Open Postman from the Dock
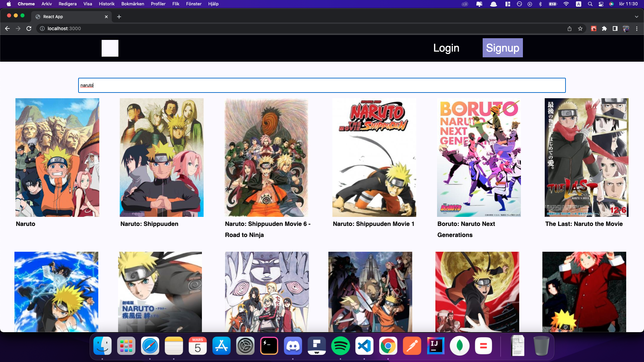Viewport: 644px width, 362px height. coord(412,346)
